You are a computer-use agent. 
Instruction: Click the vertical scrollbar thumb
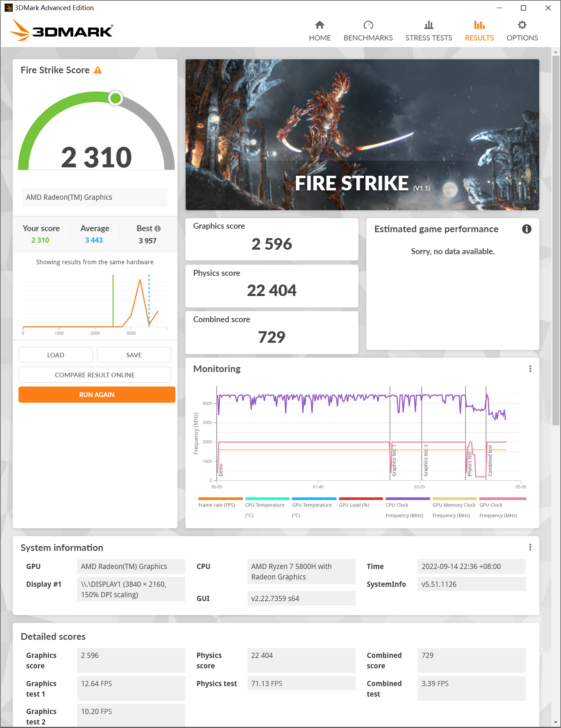(556, 240)
